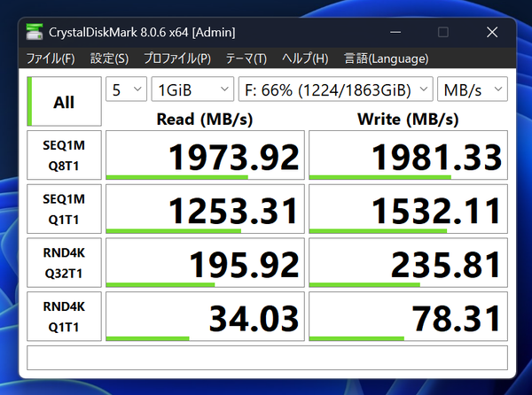Viewport: 532px width, 395px height.
Task: Click the 1973.92 sequential read result
Action: pos(205,156)
